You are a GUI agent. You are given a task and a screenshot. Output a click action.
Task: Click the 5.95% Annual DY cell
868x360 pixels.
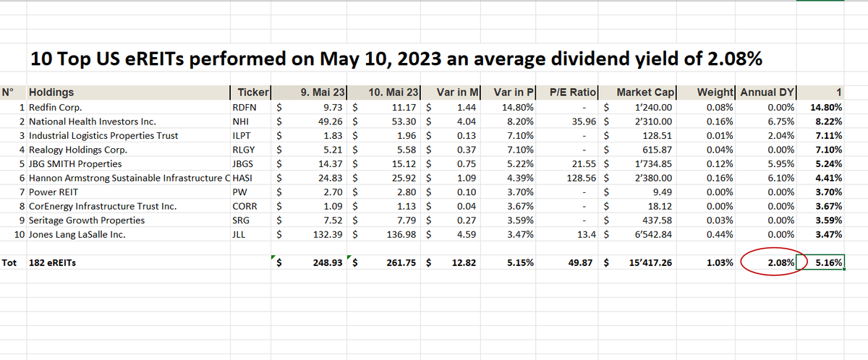click(767, 164)
